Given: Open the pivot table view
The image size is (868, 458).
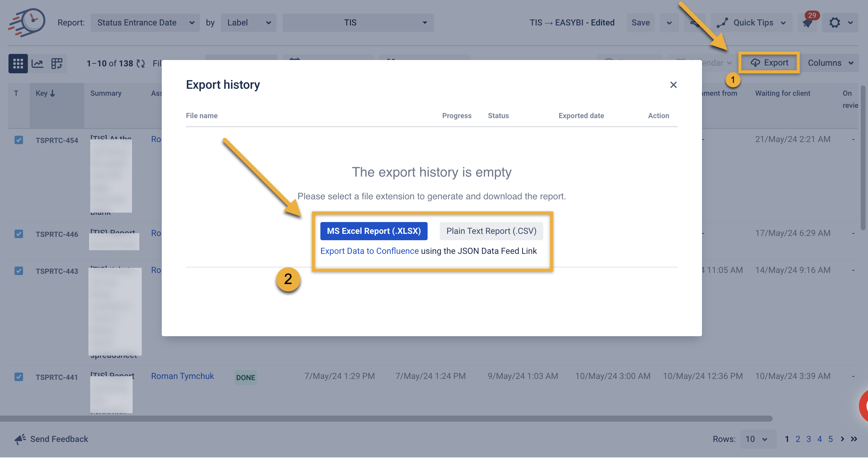Looking at the screenshot, I should point(57,63).
